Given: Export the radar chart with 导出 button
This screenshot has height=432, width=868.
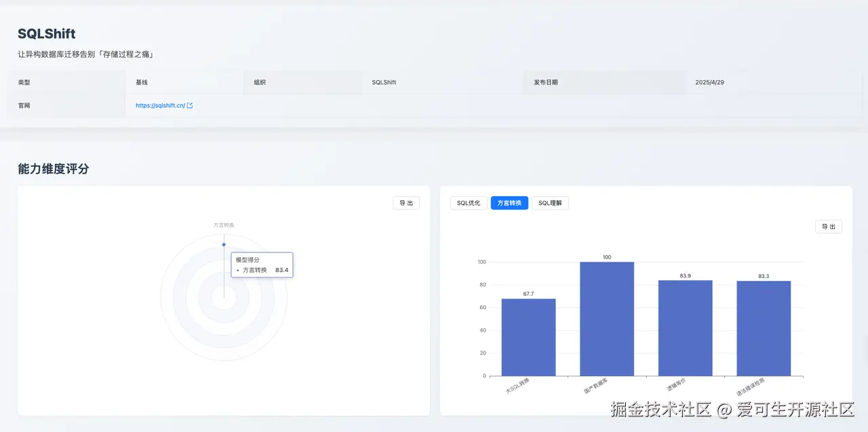Looking at the screenshot, I should (x=406, y=203).
